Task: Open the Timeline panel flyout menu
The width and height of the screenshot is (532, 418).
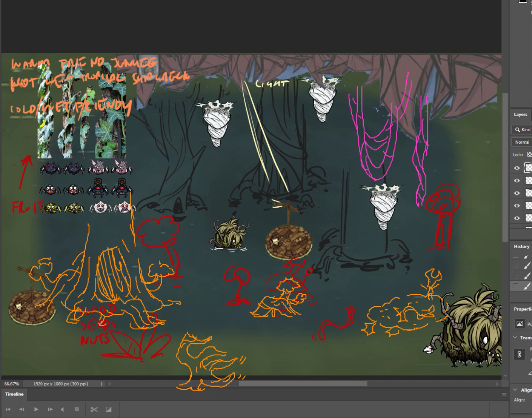Action: (x=504, y=394)
